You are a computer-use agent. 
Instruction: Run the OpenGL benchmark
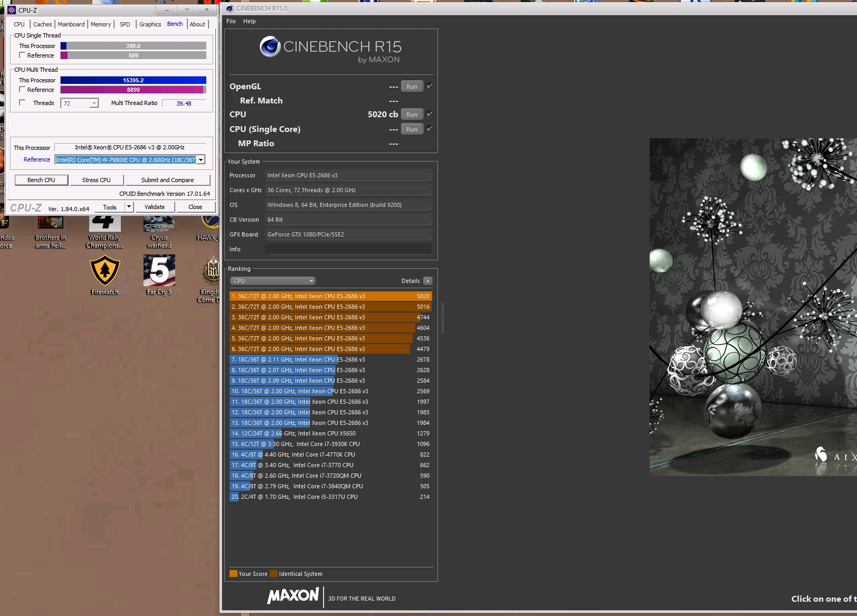412,87
